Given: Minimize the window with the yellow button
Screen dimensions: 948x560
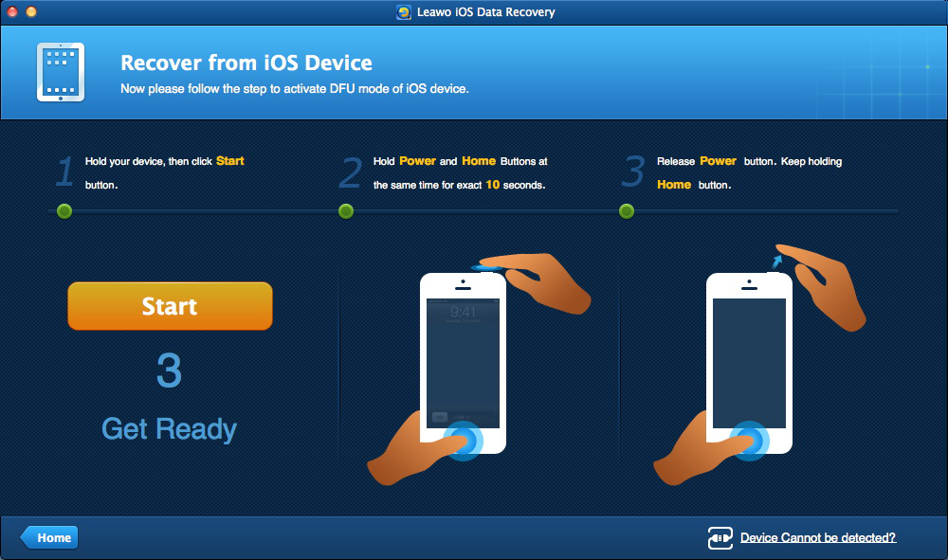Looking at the screenshot, I should pyautogui.click(x=31, y=11).
